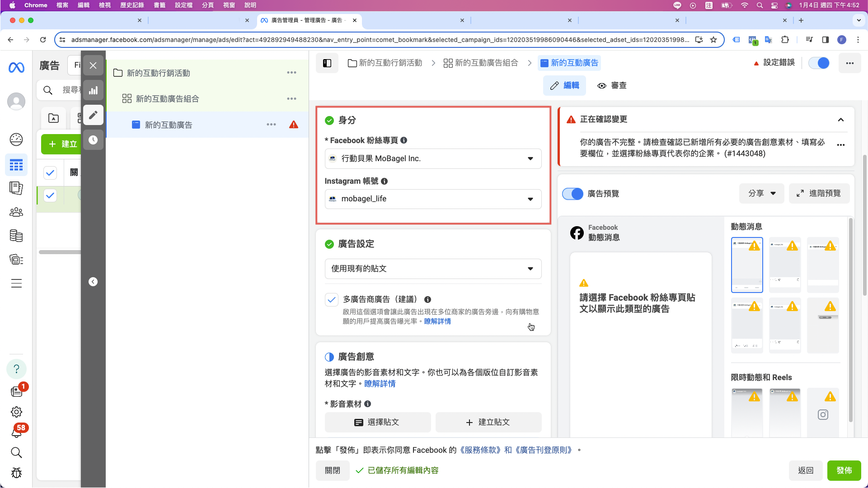Open the 分享 dropdown button
Image resolution: width=868 pixels, height=488 pixels.
762,193
